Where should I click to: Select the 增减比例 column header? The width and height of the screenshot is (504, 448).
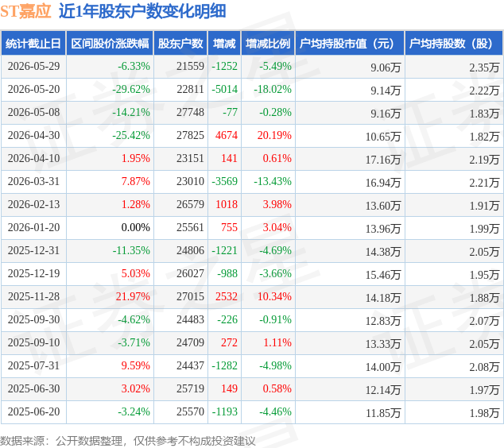pos(268,44)
